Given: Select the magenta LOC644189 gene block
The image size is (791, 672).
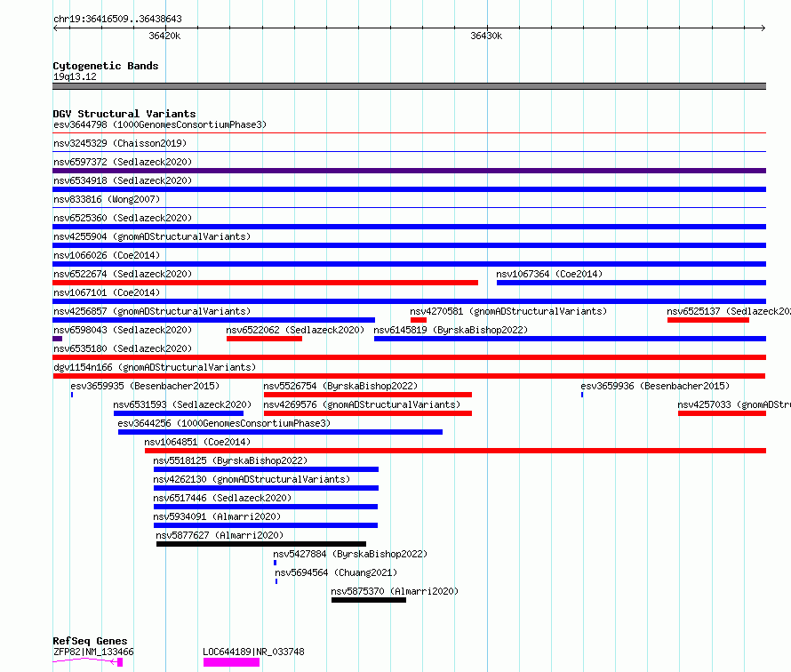Looking at the screenshot, I should click(232, 662).
